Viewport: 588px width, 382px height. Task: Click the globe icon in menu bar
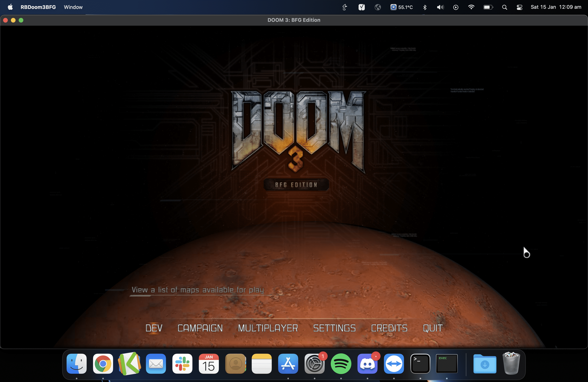tap(377, 7)
